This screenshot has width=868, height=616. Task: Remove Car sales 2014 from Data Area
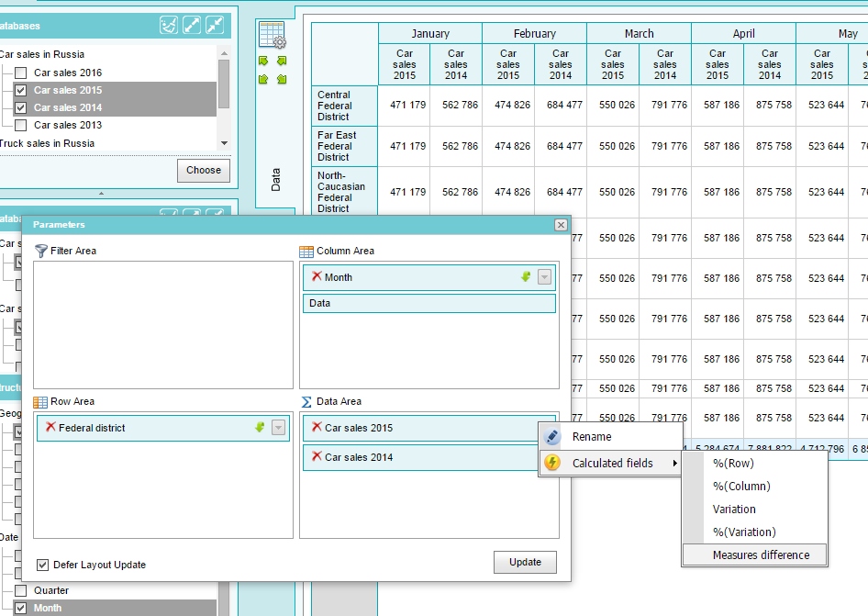pyautogui.click(x=317, y=456)
